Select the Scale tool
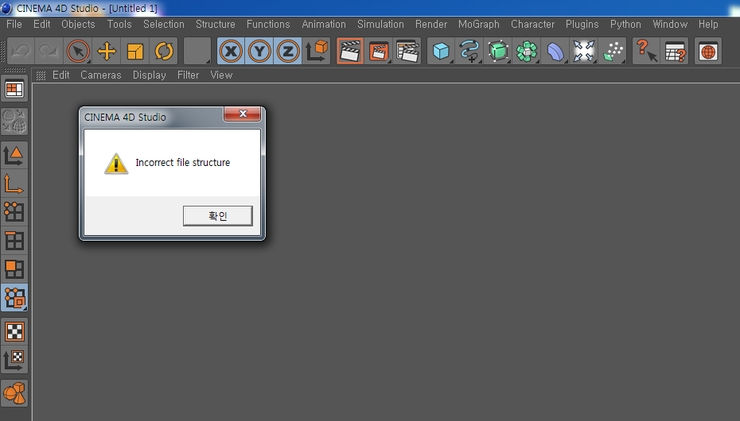Viewport: 740px width, 421px height. pyautogui.click(x=135, y=51)
